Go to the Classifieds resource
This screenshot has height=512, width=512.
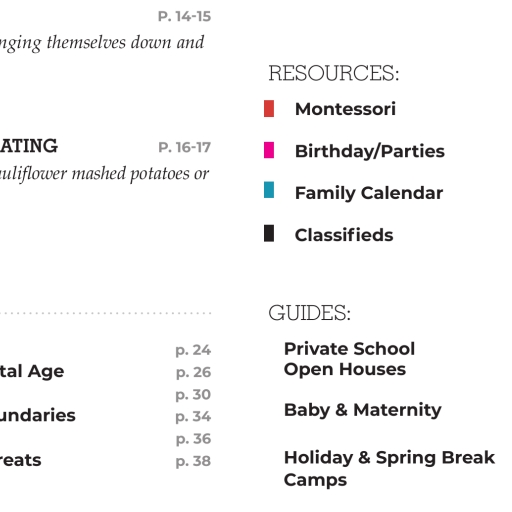pos(344,235)
